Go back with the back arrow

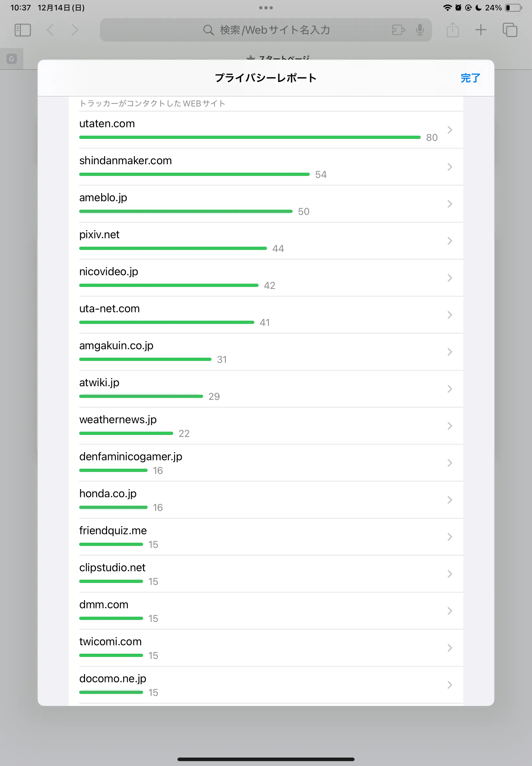point(50,30)
